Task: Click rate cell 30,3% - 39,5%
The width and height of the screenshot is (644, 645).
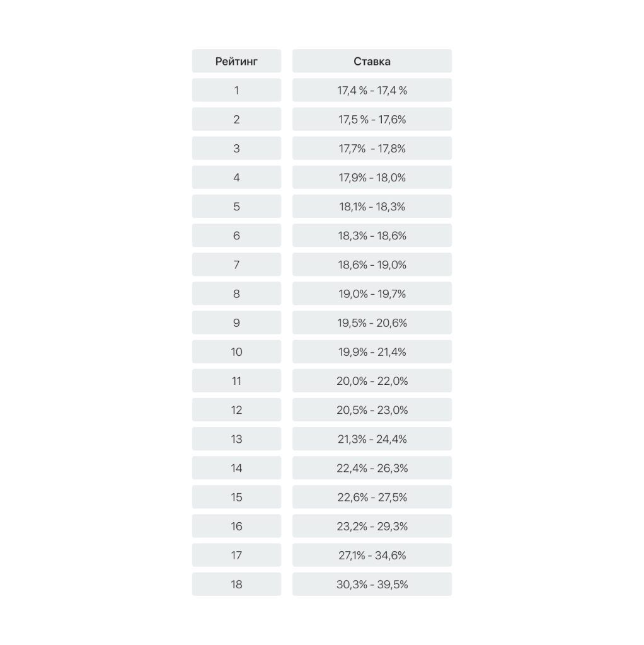Action: tap(372, 585)
